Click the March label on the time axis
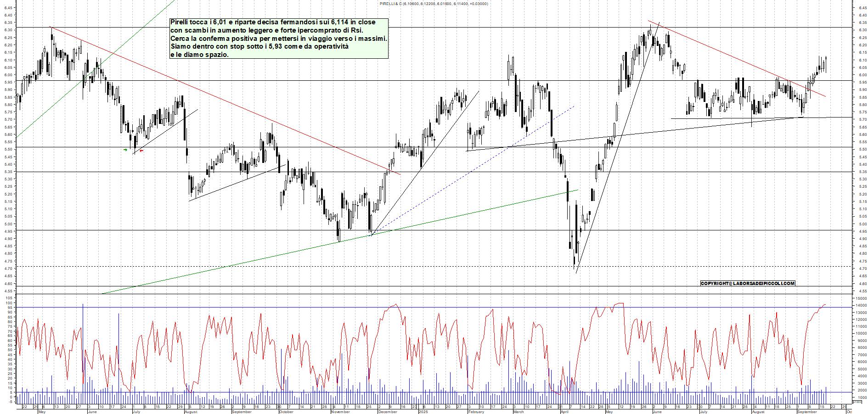Screen dimensions: 868x414 pos(518,412)
